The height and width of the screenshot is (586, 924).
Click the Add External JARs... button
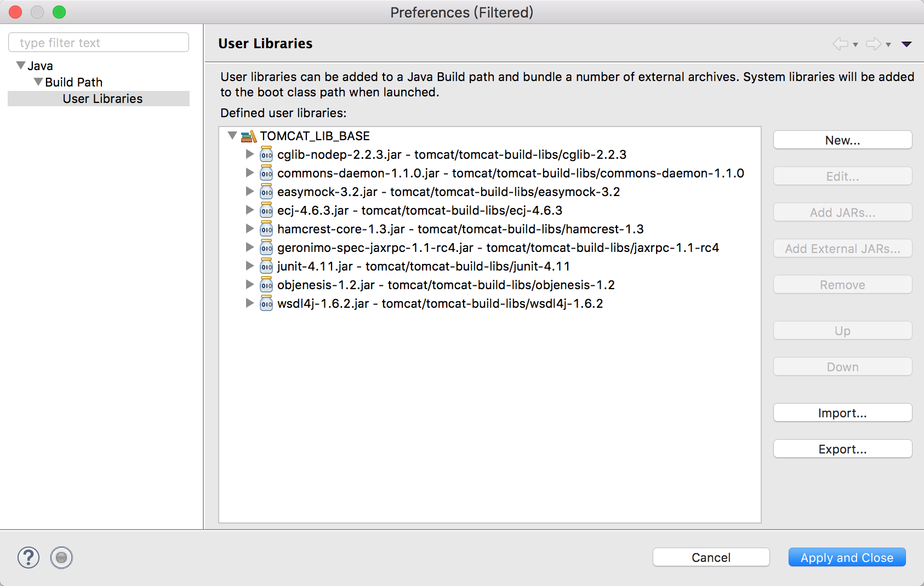point(843,249)
